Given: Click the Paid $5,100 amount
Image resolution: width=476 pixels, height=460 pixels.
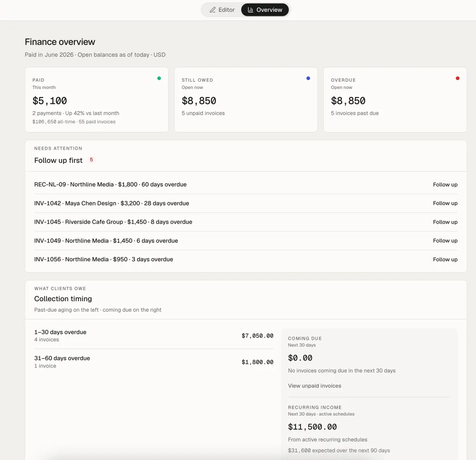Looking at the screenshot, I should 49,101.
